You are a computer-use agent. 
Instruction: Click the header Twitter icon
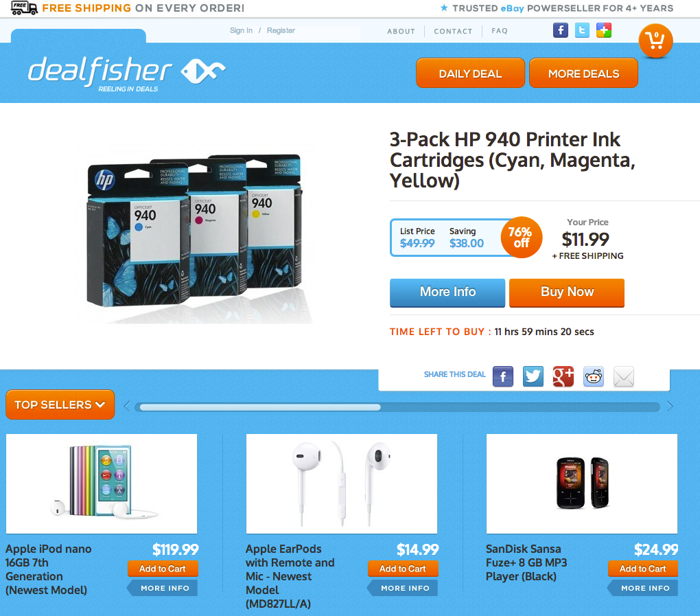pyautogui.click(x=582, y=30)
